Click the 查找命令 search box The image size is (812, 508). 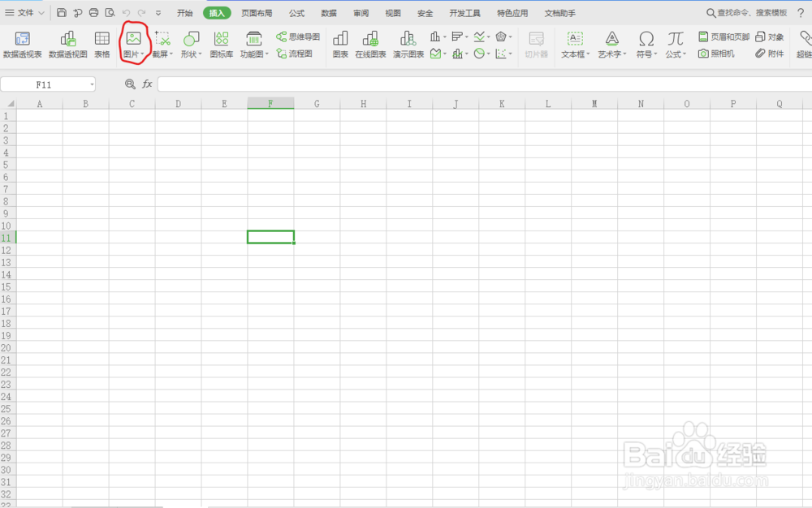click(x=747, y=13)
